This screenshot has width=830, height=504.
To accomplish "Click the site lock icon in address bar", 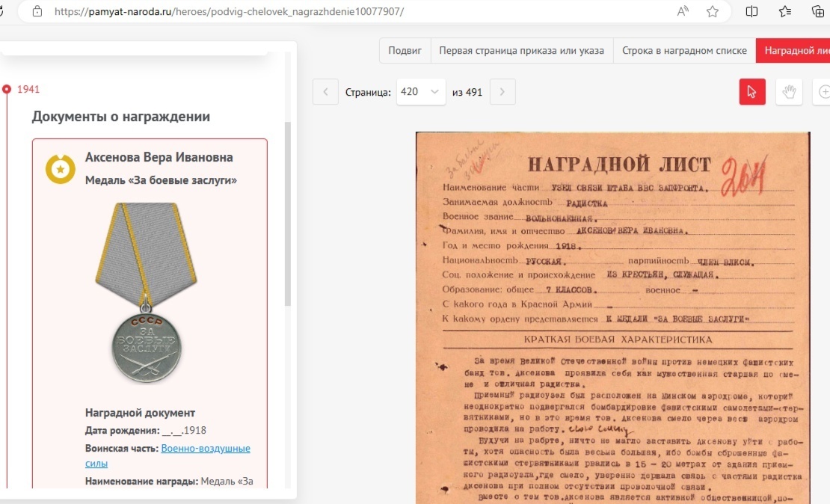I will pos(37,11).
